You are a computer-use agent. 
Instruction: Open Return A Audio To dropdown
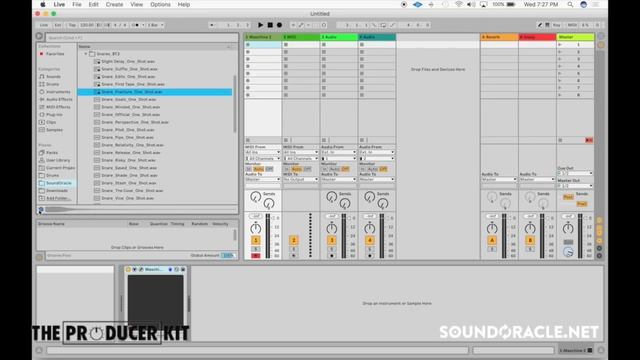[x=499, y=179]
